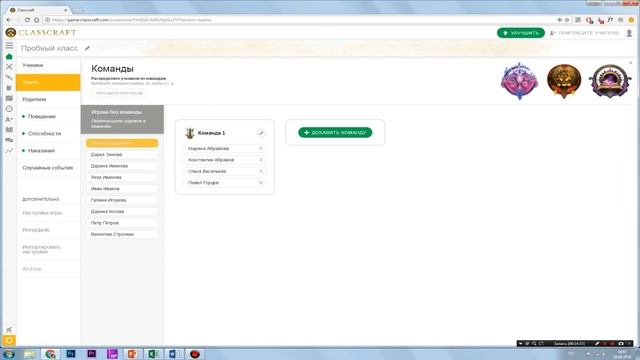The height and width of the screenshot is (360, 640).
Task: Open the hamburger menu in left rail
Action: (9, 45)
